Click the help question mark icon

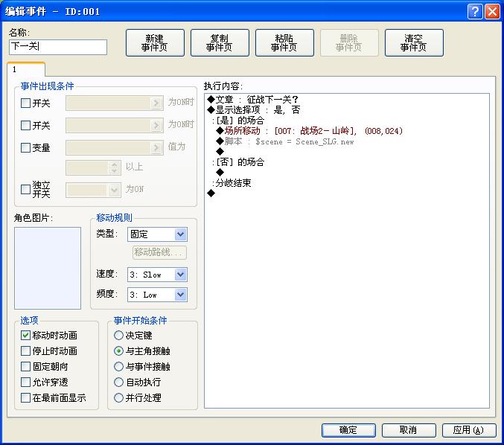click(475, 12)
